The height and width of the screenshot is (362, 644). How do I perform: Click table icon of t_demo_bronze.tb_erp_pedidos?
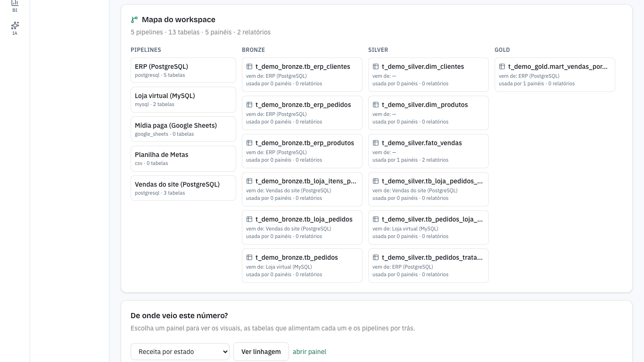click(x=249, y=105)
